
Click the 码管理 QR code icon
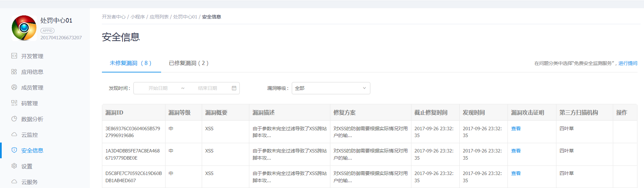(x=14, y=103)
